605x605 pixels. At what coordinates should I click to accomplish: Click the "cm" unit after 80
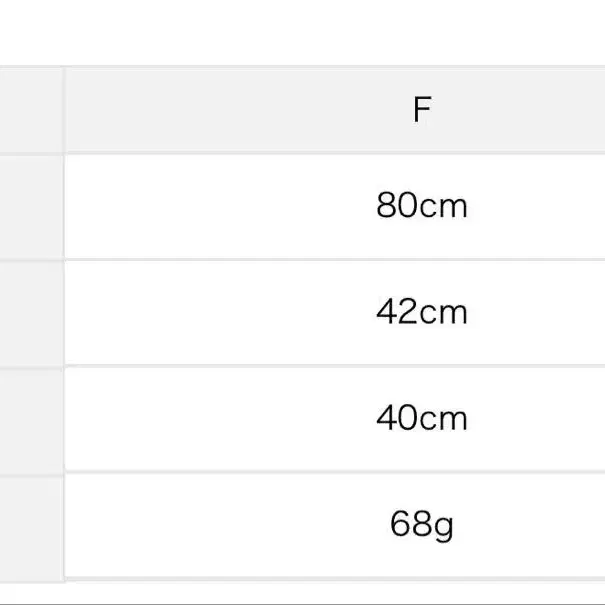click(x=443, y=207)
